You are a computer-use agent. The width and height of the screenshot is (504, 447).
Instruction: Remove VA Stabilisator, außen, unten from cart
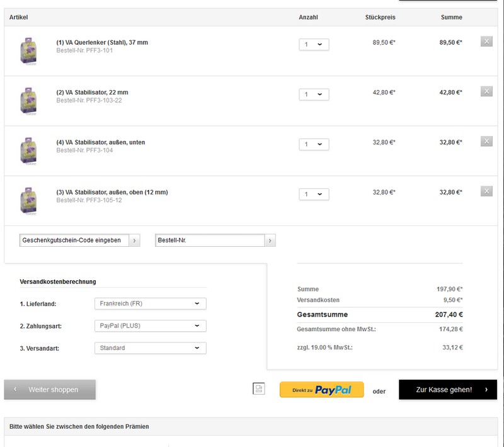pos(486,141)
